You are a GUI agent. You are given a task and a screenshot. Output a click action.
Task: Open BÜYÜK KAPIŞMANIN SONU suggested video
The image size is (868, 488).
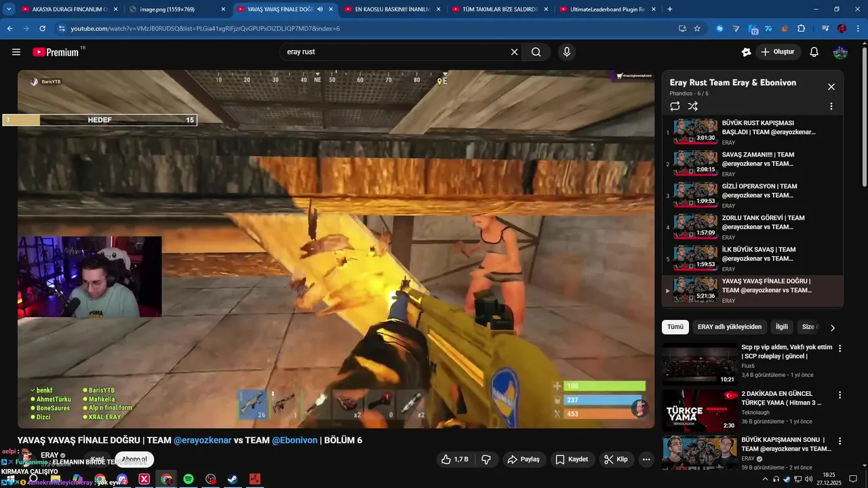point(747,453)
